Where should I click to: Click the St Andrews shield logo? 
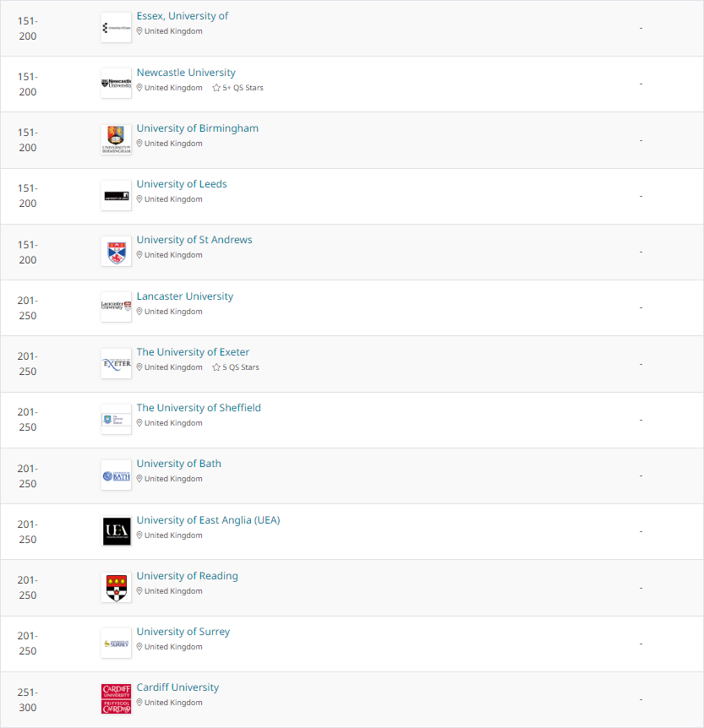(116, 252)
